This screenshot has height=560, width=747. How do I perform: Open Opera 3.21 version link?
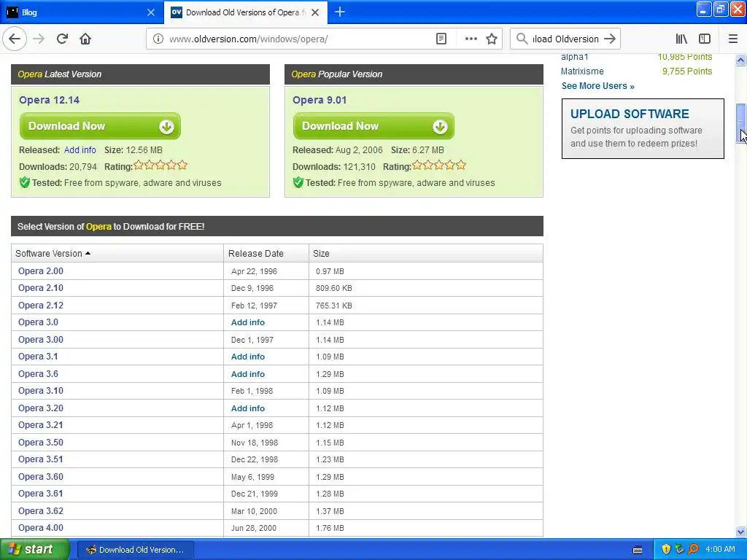(x=41, y=425)
